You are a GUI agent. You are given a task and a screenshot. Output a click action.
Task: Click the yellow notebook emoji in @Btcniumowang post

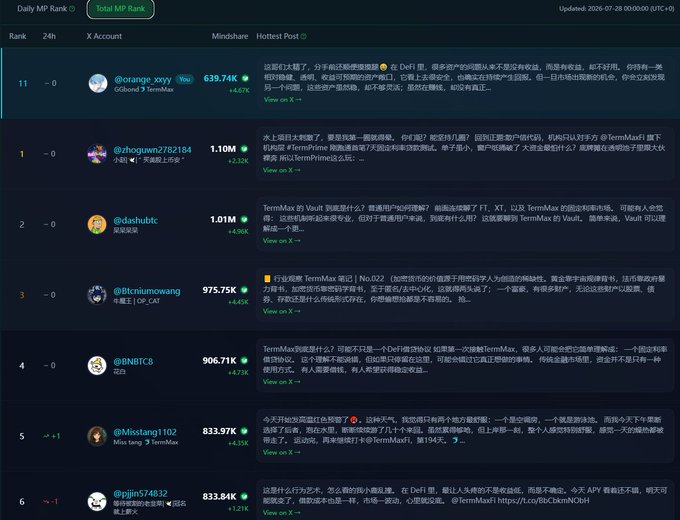pyautogui.click(x=267, y=278)
